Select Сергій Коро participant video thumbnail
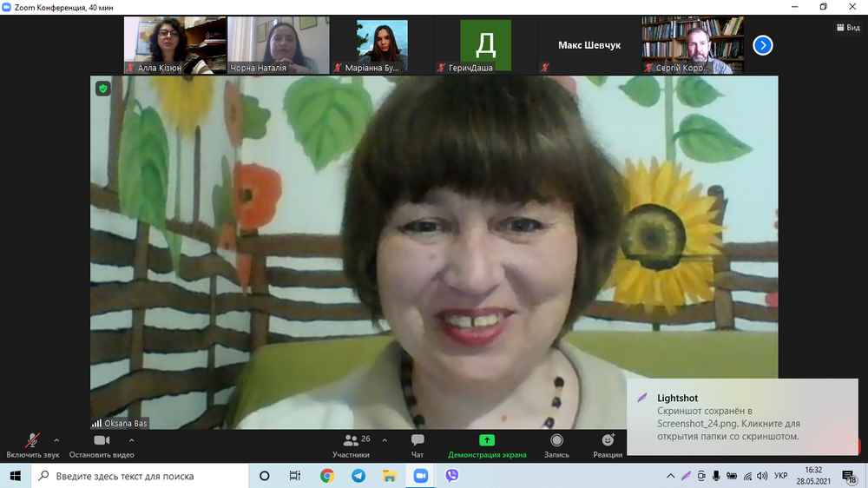Image resolution: width=868 pixels, height=488 pixels. pos(693,45)
